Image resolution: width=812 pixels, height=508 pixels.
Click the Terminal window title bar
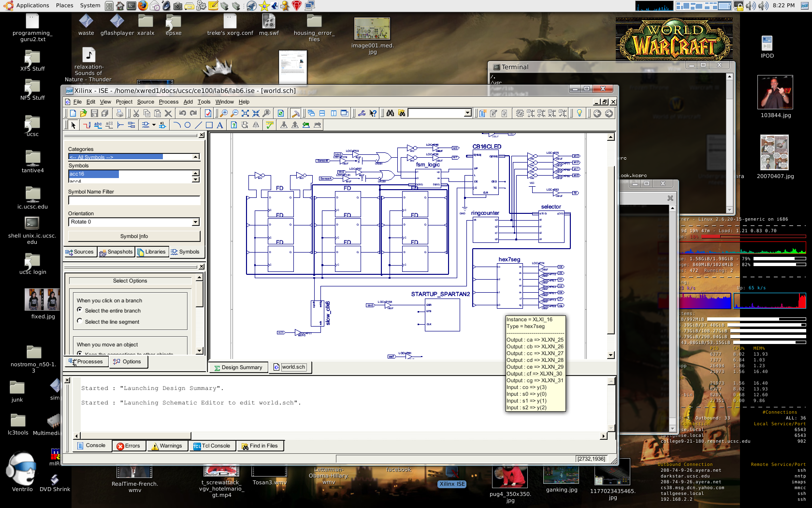pos(611,67)
